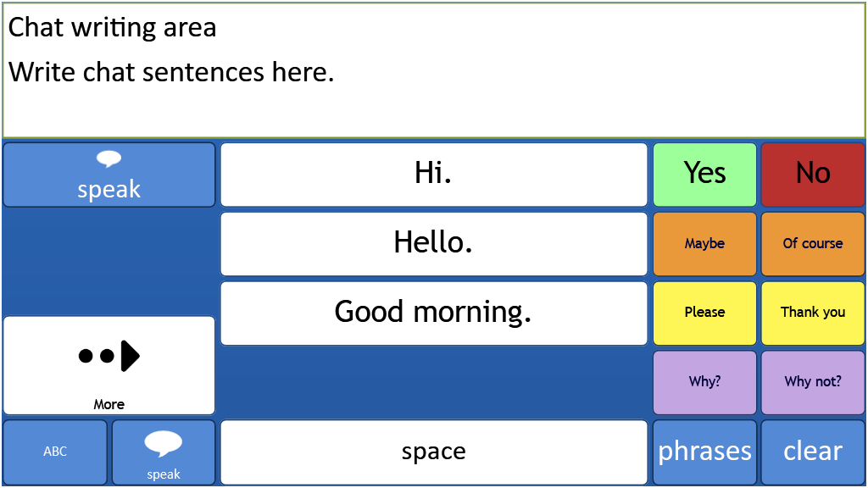The height and width of the screenshot is (488, 868).
Task: Choose the "Good morning." phrase
Action: coord(433,313)
